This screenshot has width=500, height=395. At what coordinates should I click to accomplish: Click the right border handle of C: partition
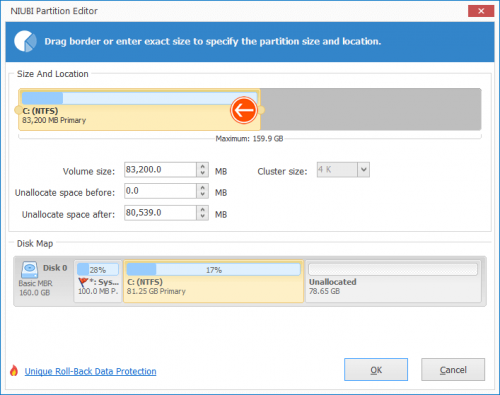[261, 110]
